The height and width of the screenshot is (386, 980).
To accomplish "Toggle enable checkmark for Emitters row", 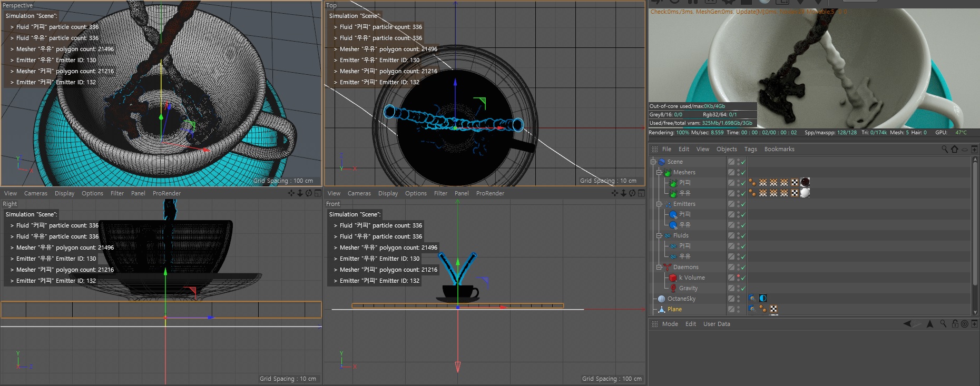I will pos(743,204).
